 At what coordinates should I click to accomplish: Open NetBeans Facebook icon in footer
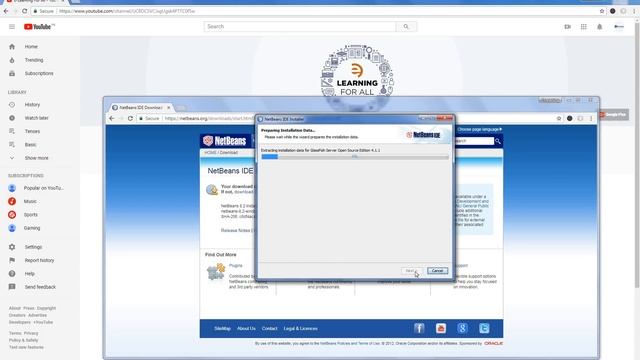click(x=419, y=328)
